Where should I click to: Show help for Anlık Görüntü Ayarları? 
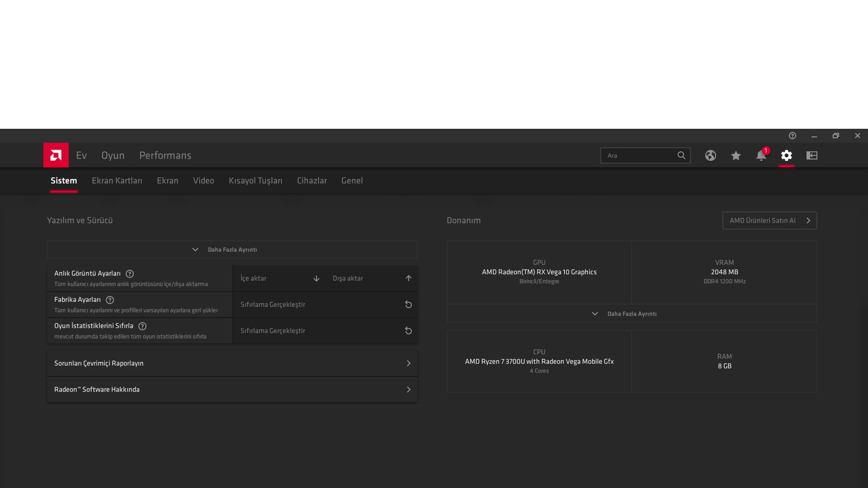[130, 274]
